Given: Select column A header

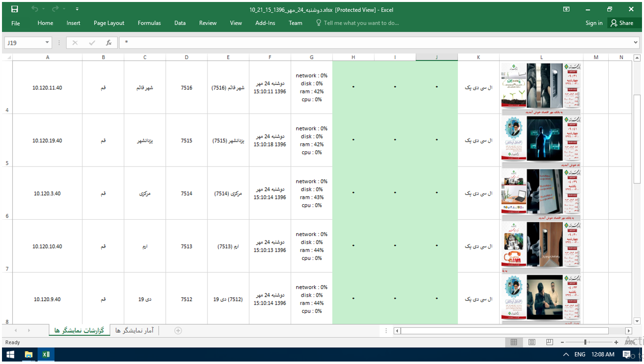Looking at the screenshot, I should click(48, 57).
